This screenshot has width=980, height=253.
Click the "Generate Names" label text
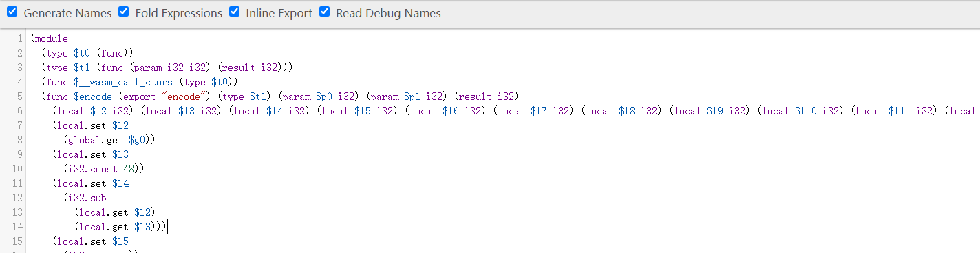67,13
